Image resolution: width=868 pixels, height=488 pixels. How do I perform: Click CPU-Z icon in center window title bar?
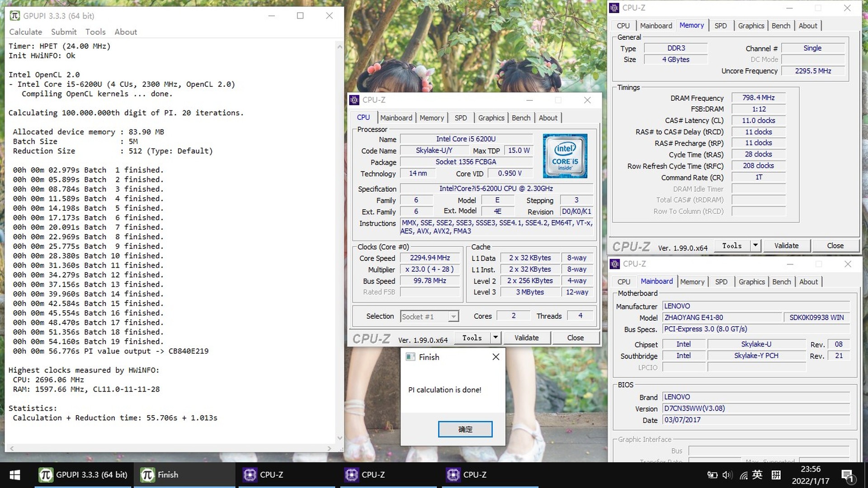(354, 100)
